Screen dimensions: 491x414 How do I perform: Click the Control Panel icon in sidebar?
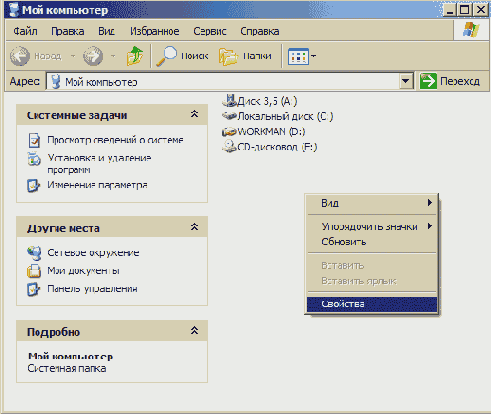click(34, 289)
